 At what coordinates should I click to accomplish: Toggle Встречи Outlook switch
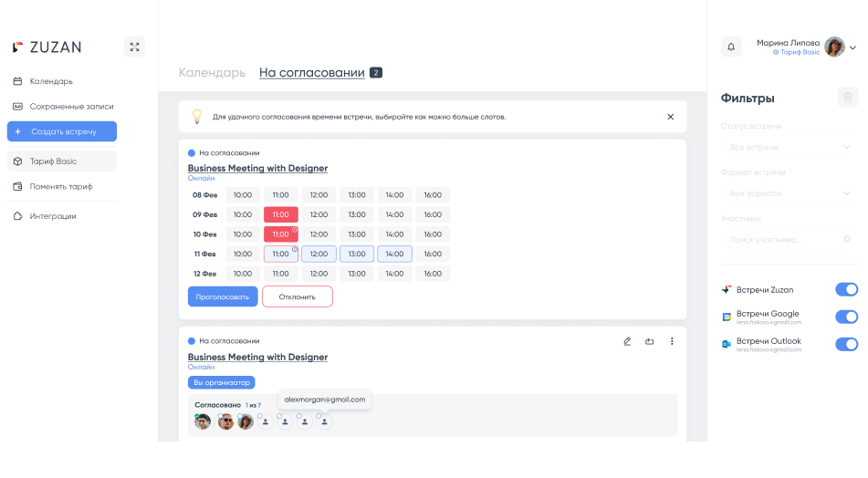pyautogui.click(x=846, y=344)
